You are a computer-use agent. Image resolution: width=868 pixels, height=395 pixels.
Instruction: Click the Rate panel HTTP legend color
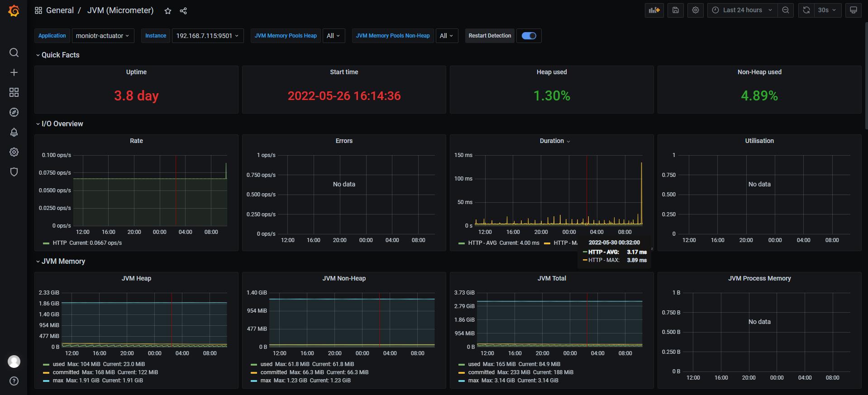(46, 243)
